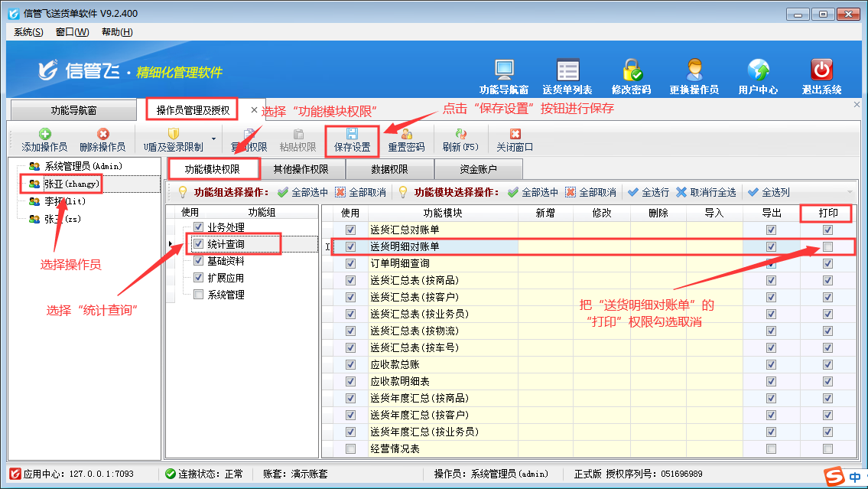Click the 保存设置 save settings icon
Screen dimensions: 868x489
pos(352,135)
